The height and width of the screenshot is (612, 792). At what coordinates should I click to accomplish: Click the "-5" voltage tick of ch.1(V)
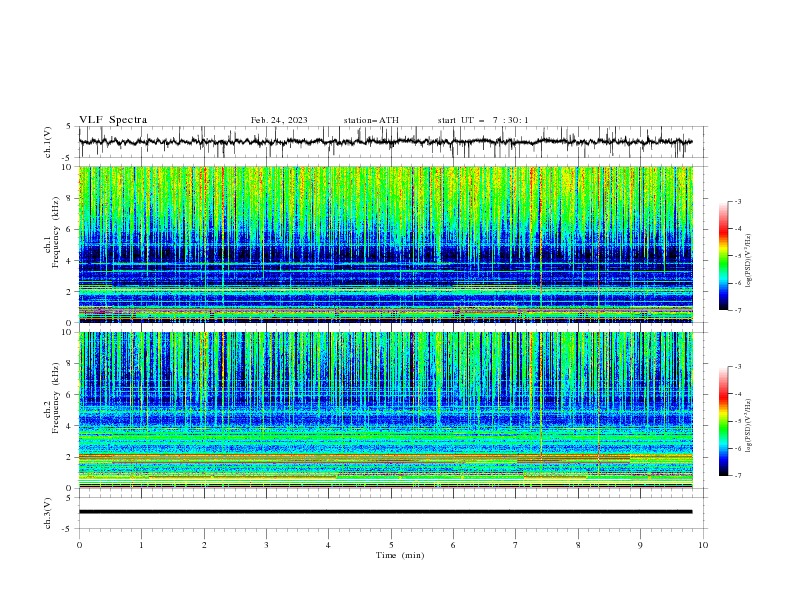point(68,158)
